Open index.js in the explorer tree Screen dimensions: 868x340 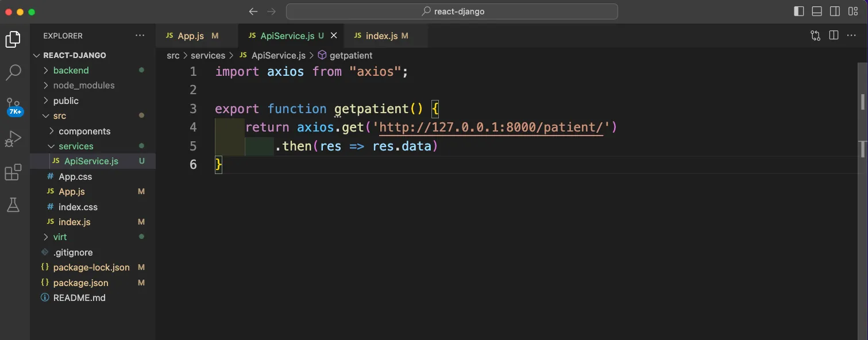(x=92, y=222)
